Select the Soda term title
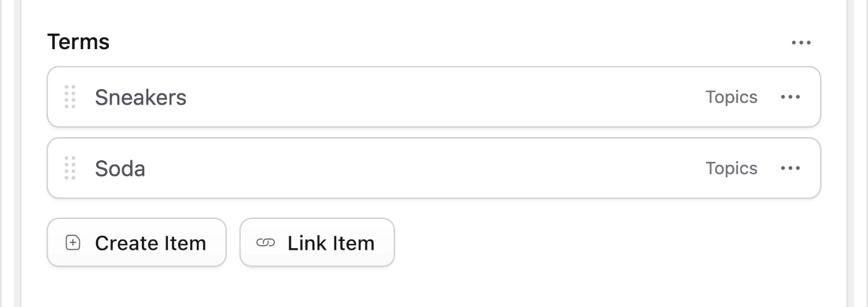This screenshot has width=868, height=307. [x=120, y=168]
